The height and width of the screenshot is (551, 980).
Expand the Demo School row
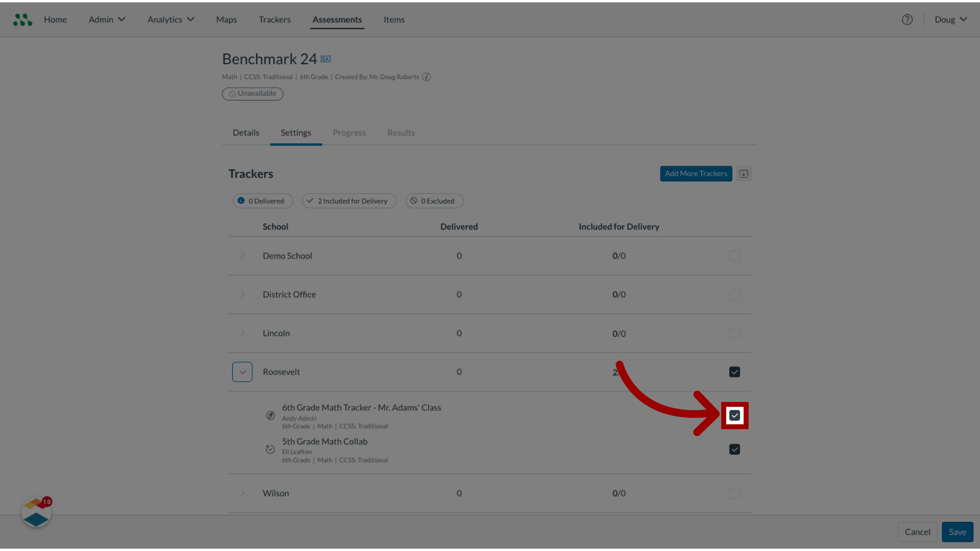click(242, 256)
